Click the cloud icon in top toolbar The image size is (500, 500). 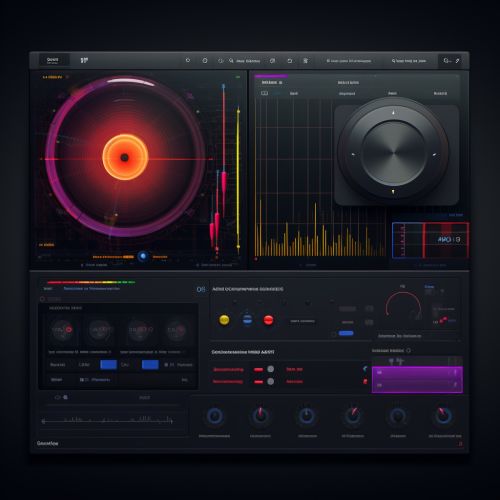pos(221,61)
